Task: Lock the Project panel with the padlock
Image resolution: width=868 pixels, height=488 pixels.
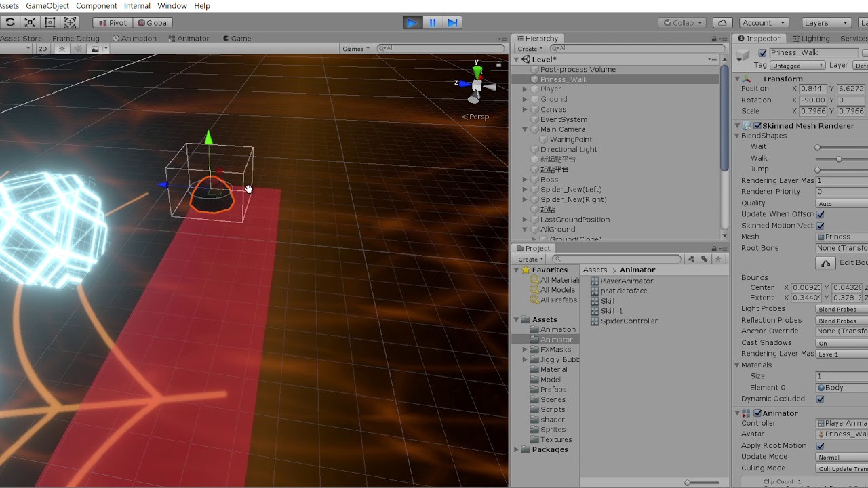Action: pyautogui.click(x=714, y=249)
